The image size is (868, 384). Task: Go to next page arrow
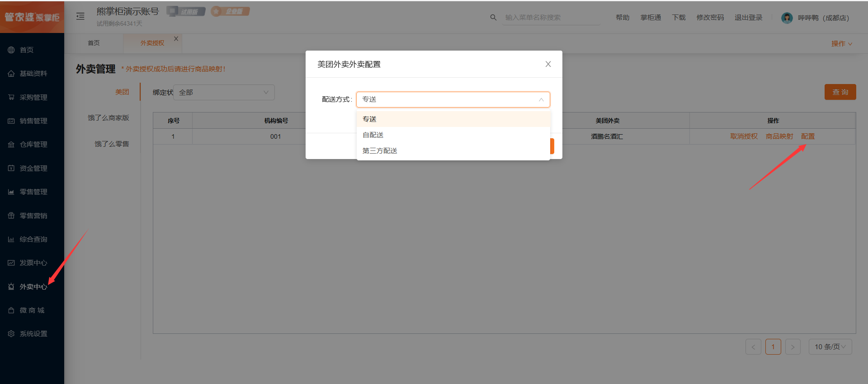(793, 347)
